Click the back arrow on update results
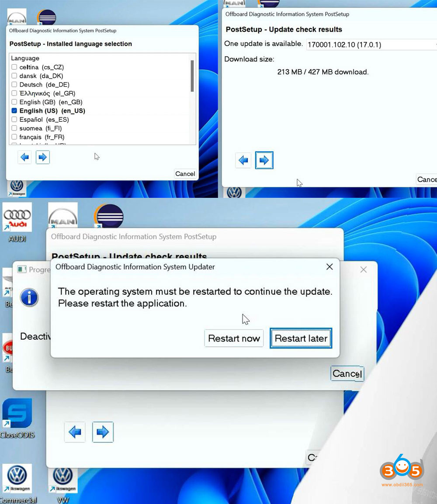The height and width of the screenshot is (504, 437). pos(243,160)
